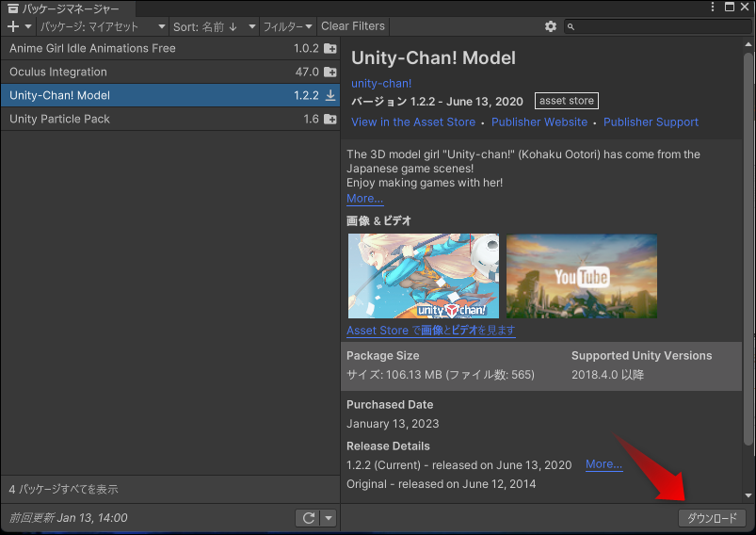The height and width of the screenshot is (535, 756).
Task: Select the Unity Particle Pack package
Action: tap(169, 120)
